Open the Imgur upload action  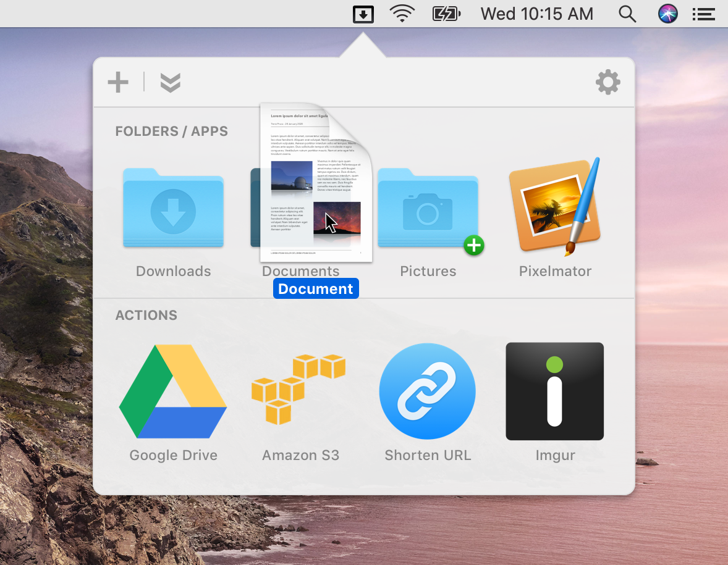pyautogui.click(x=554, y=391)
